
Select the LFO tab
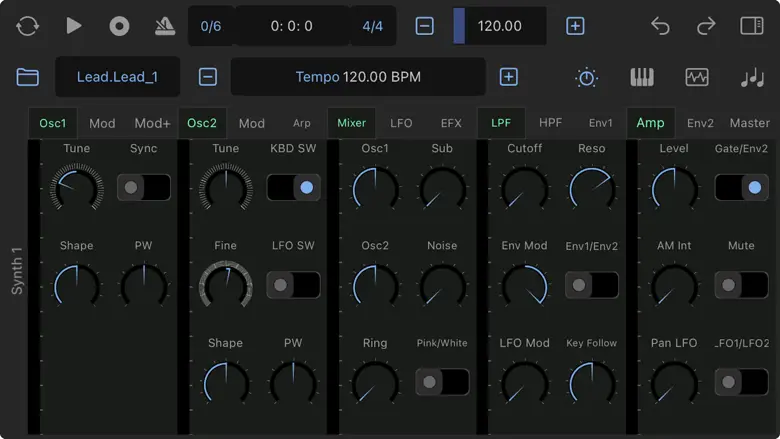[401, 123]
